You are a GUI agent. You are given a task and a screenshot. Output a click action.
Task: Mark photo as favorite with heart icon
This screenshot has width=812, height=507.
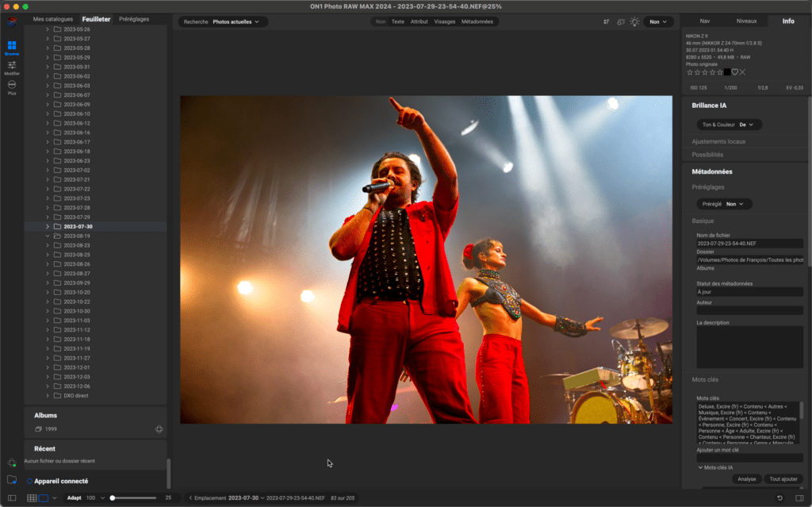pos(735,72)
